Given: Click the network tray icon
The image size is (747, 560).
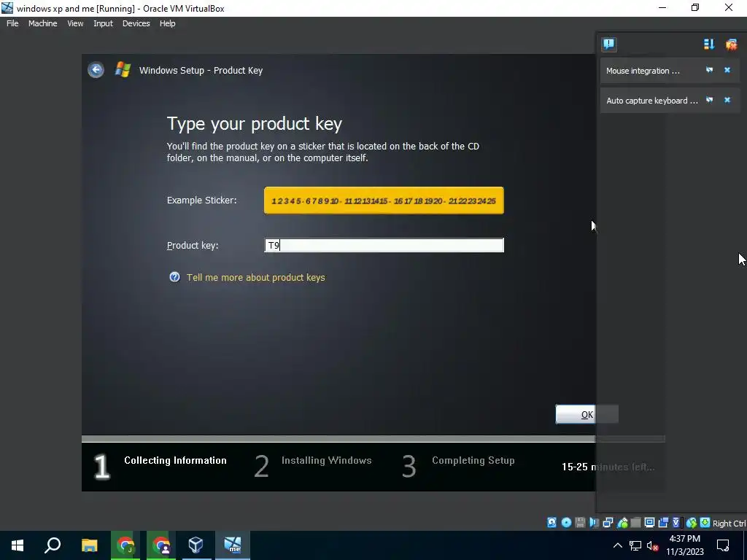Looking at the screenshot, I should 635,545.
